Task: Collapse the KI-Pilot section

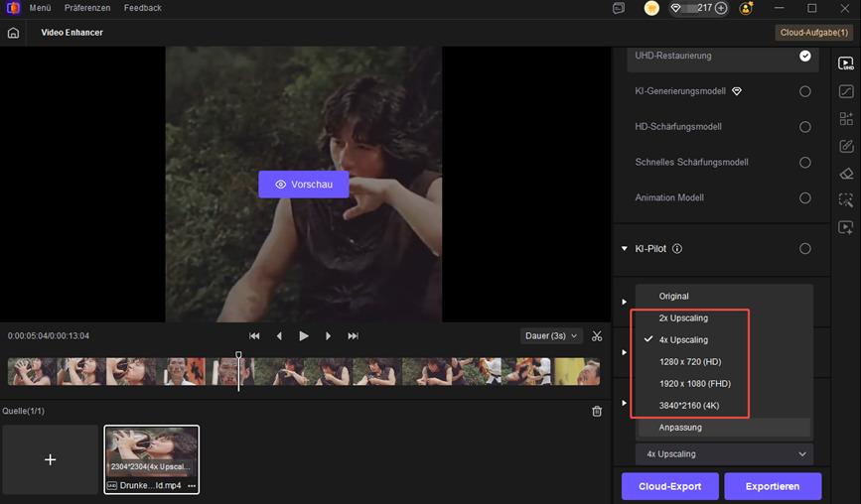Action: (625, 249)
